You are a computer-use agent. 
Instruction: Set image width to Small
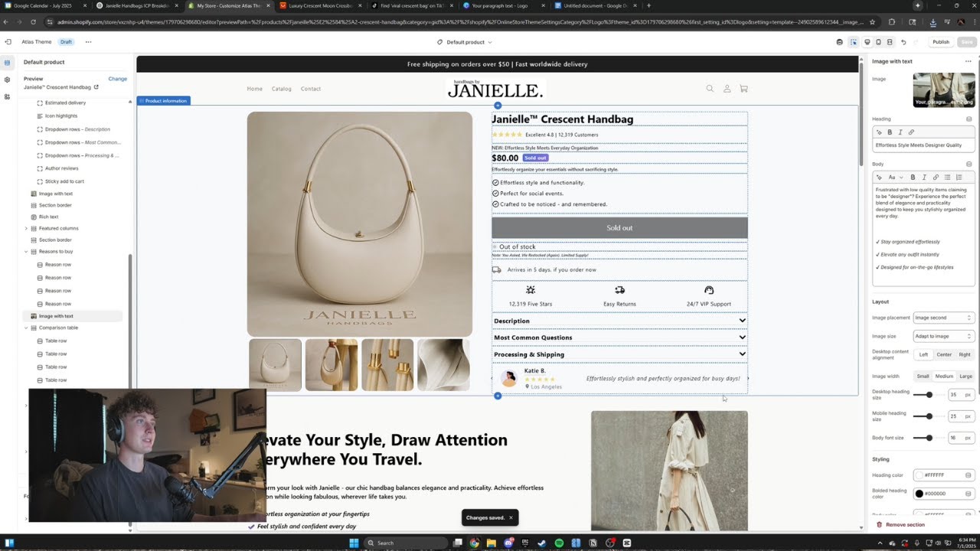tap(923, 376)
